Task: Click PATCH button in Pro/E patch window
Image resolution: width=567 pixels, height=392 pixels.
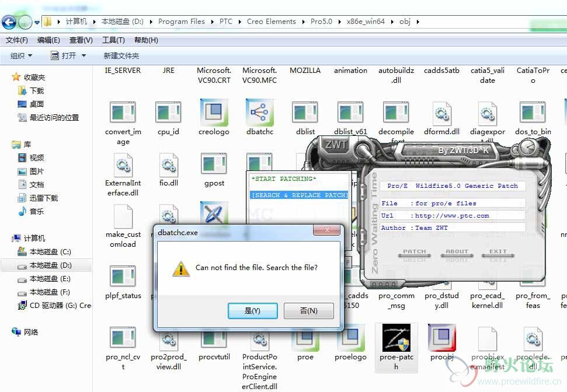Action: (x=415, y=251)
